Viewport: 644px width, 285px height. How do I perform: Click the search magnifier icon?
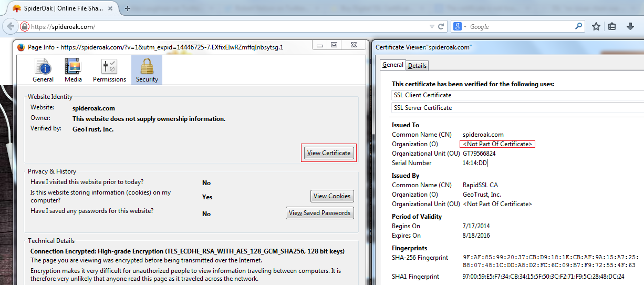[578, 26]
